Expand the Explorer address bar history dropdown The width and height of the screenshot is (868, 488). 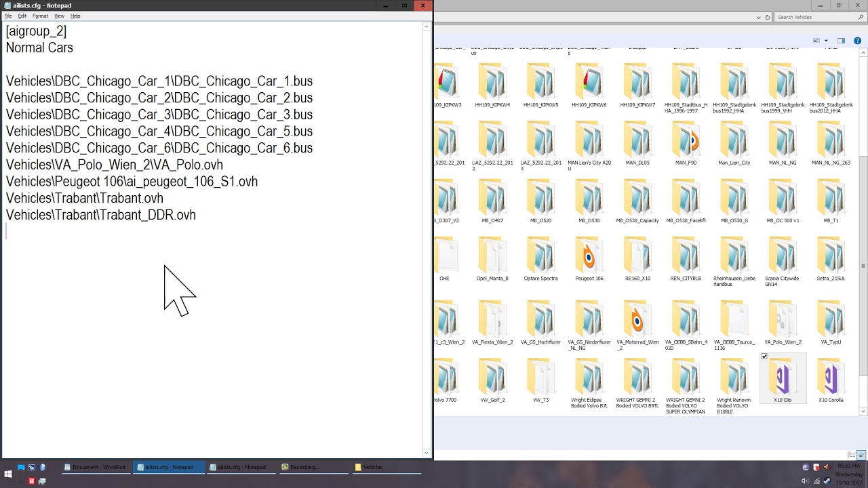point(758,17)
